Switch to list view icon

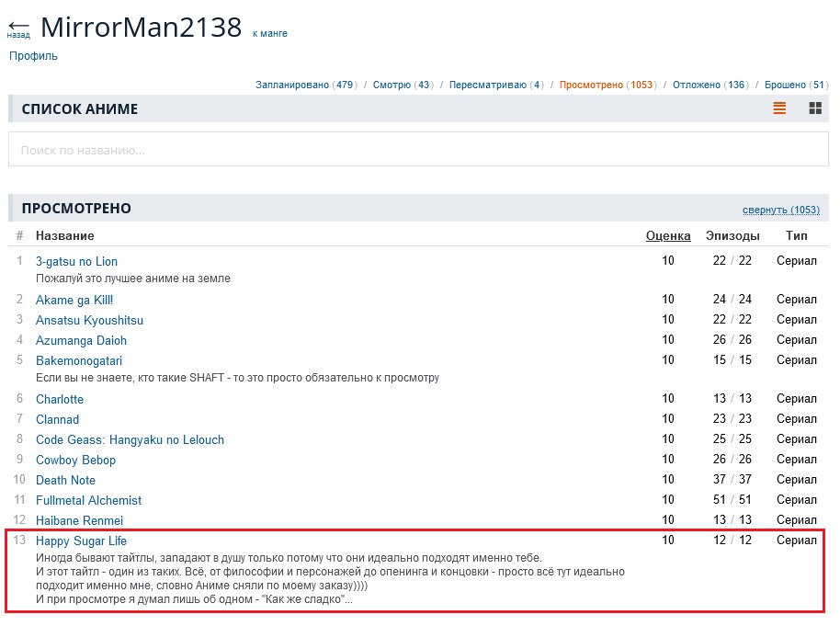pyautogui.click(x=779, y=108)
